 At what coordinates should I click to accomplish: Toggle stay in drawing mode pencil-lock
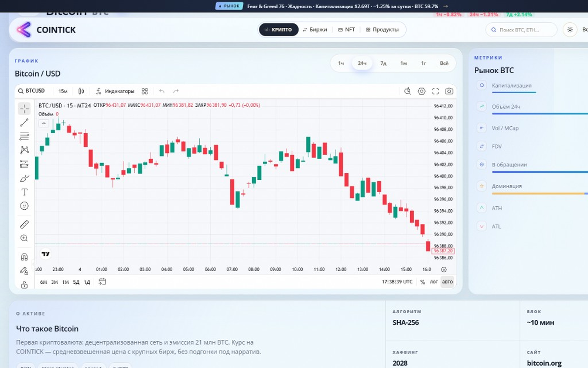tap(24, 271)
